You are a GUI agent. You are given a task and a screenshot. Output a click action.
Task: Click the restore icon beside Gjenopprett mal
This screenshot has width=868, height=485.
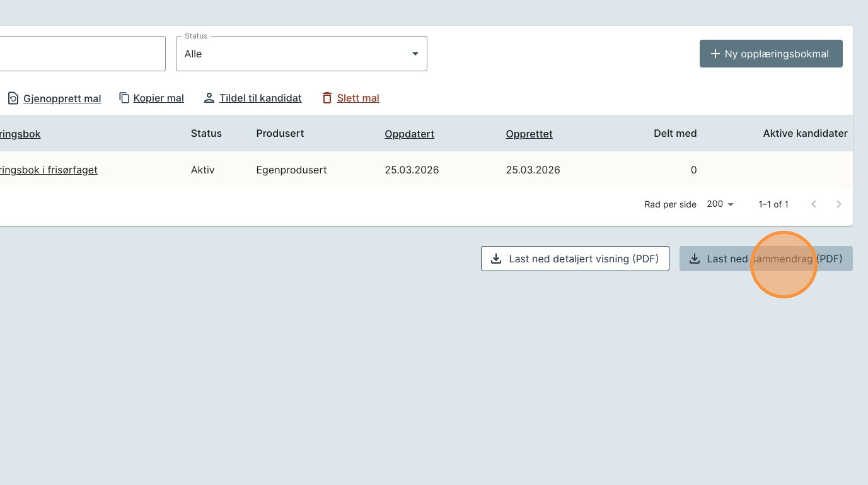click(x=13, y=98)
